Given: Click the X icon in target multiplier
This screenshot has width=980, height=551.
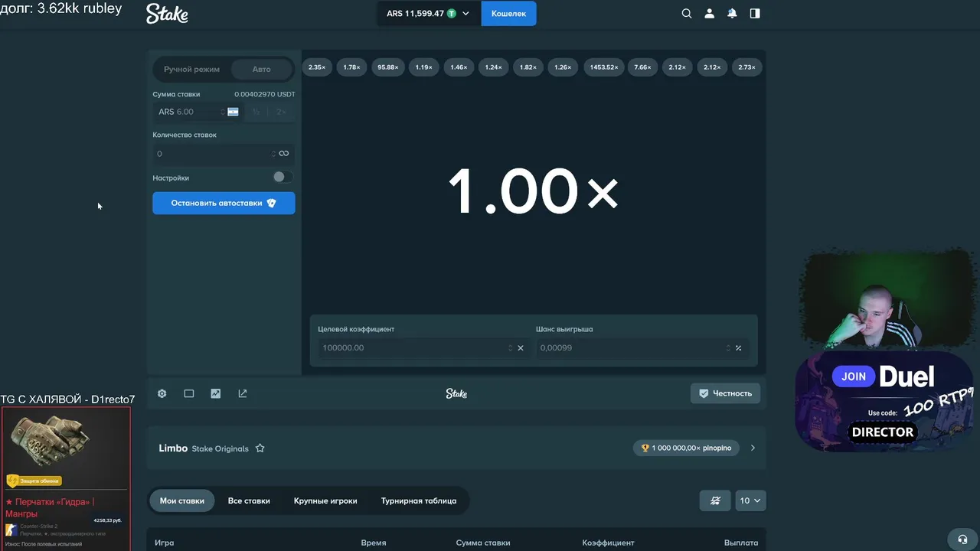Looking at the screenshot, I should (x=521, y=348).
